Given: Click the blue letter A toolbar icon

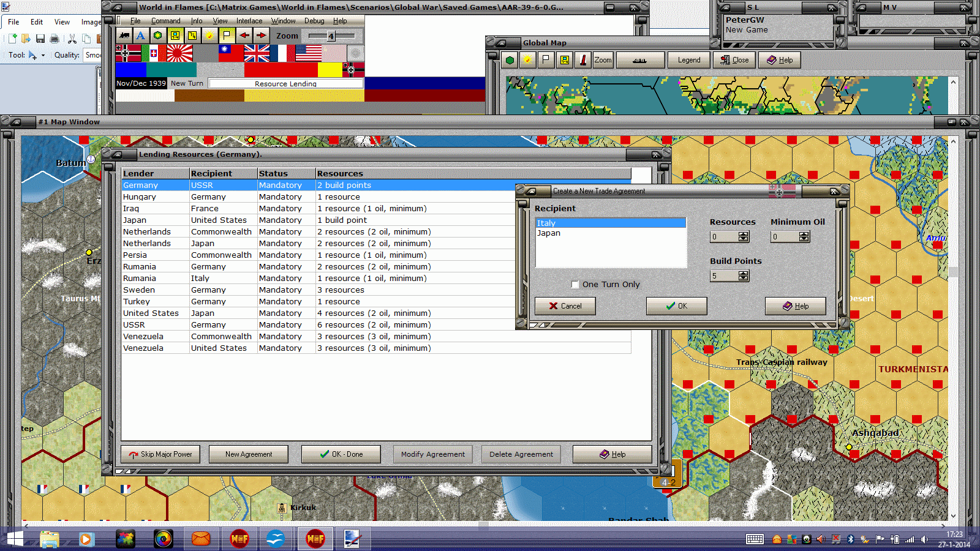Looking at the screenshot, I should tap(141, 36).
